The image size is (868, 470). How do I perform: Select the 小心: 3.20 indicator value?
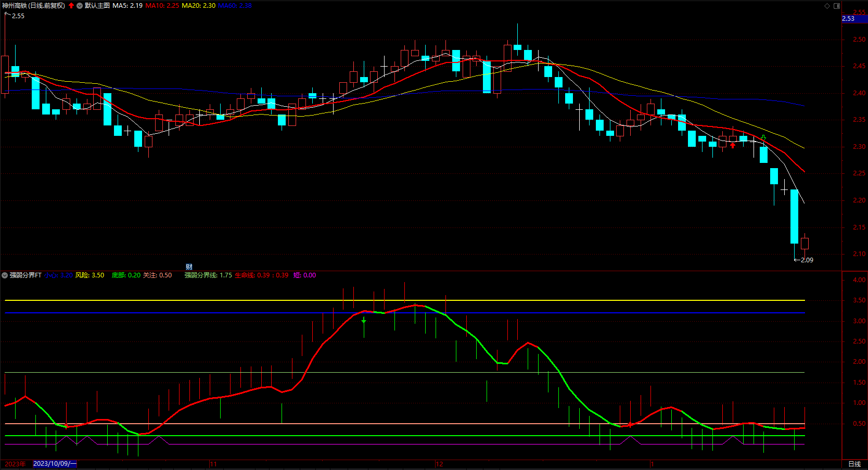tap(58, 275)
